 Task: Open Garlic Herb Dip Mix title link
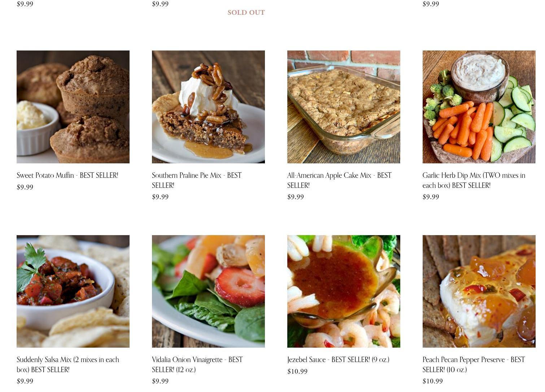(x=474, y=180)
